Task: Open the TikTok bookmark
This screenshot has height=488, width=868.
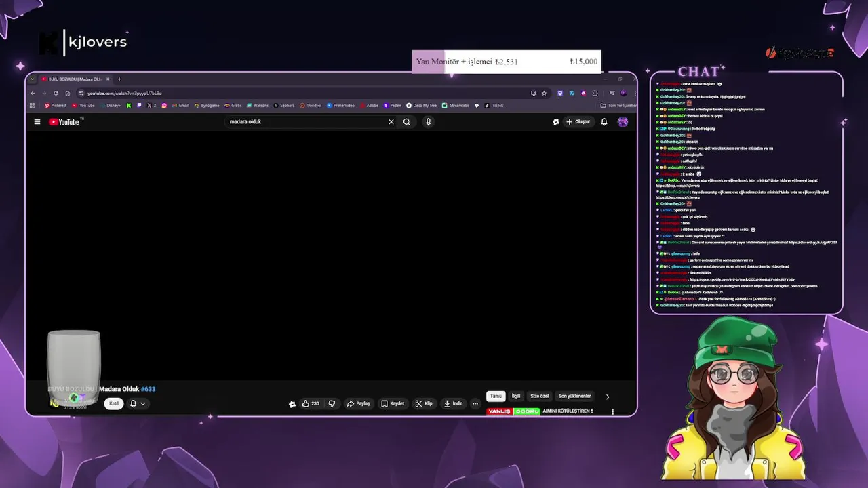Action: coord(494,106)
